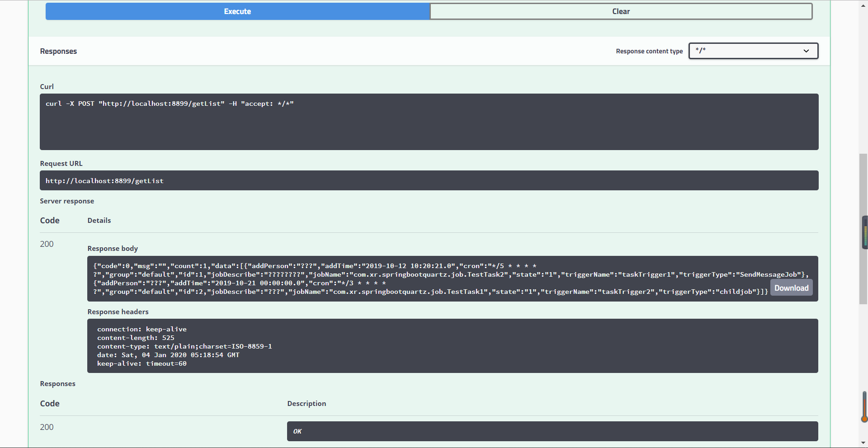Click the 200 code under Server response
868x448 pixels.
click(47, 244)
